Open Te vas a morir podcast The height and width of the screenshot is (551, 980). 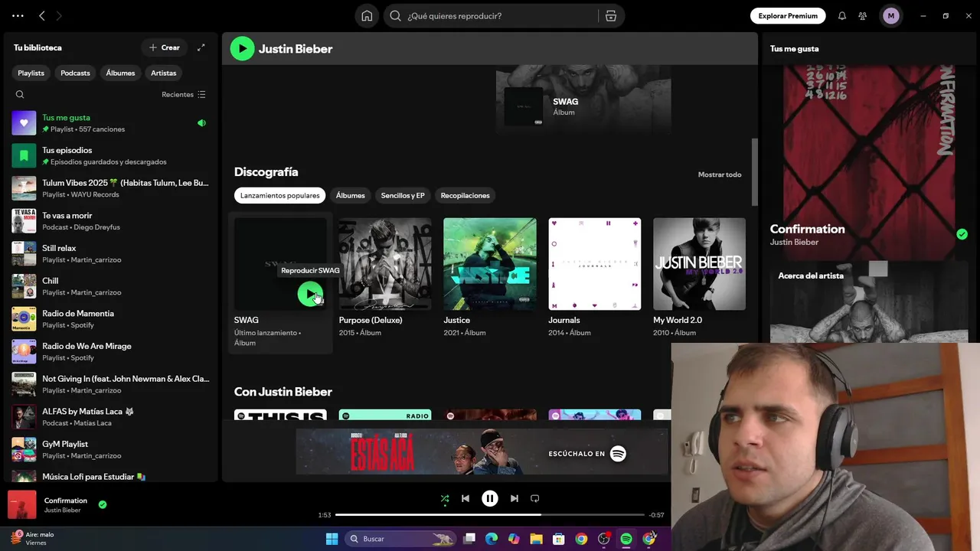coord(111,221)
